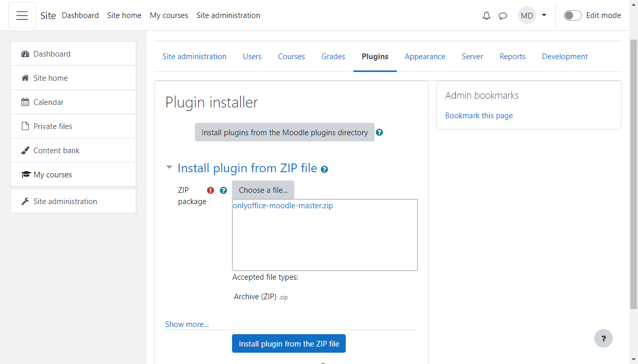Click the Show more link
Image resolution: width=638 pixels, height=364 pixels.
pyautogui.click(x=187, y=324)
